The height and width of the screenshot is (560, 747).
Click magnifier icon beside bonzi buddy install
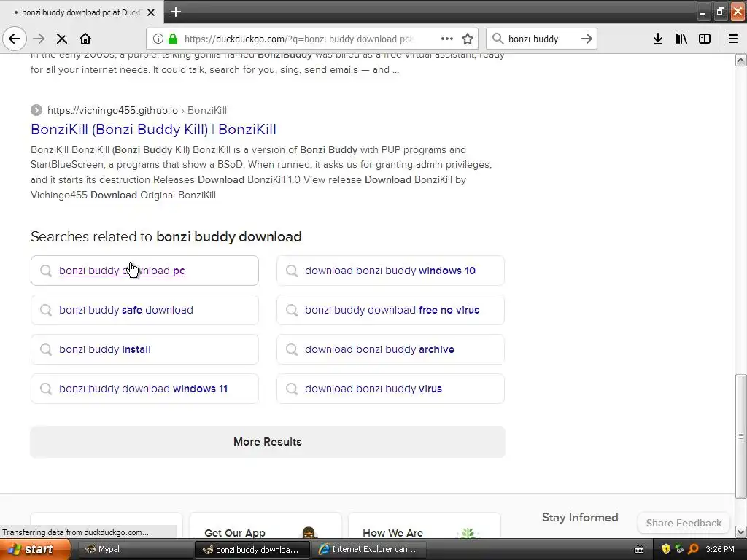click(46, 349)
